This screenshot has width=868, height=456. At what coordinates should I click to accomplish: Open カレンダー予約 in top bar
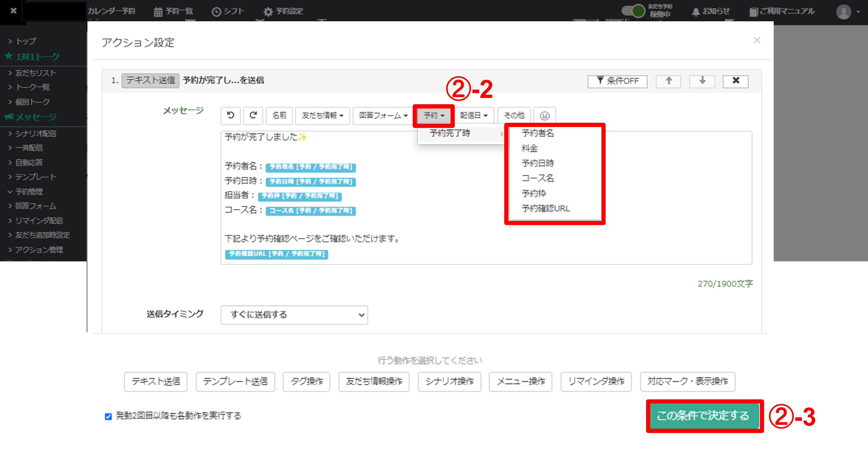[x=111, y=11]
